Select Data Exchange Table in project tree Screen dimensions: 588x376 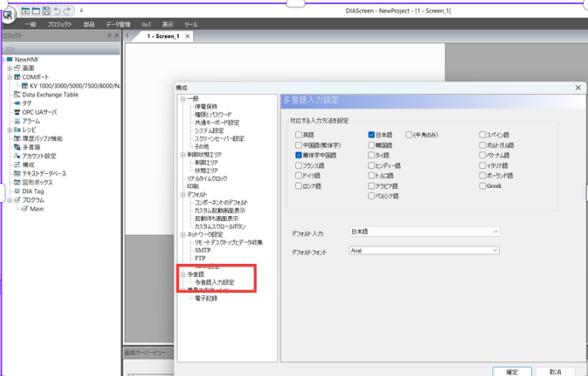pos(50,94)
